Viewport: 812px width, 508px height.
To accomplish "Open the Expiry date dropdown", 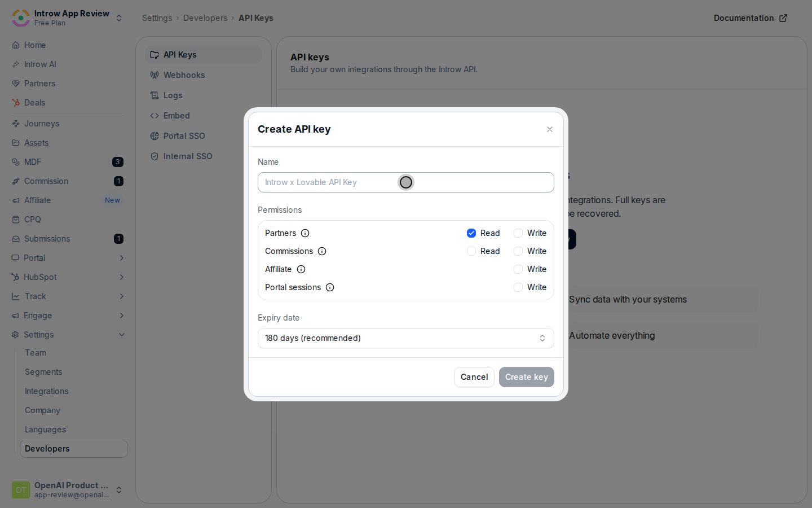I will (x=406, y=338).
